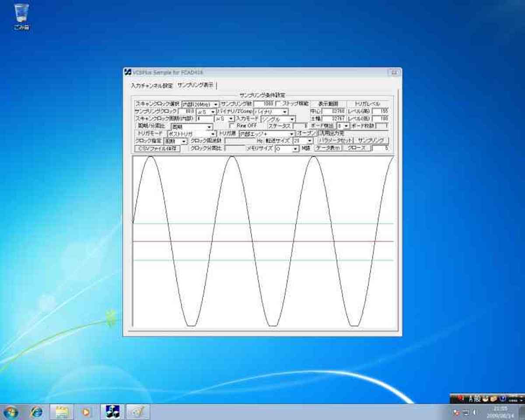Click the サンプリング start button
The width and height of the screenshot is (525, 420).
(371, 140)
